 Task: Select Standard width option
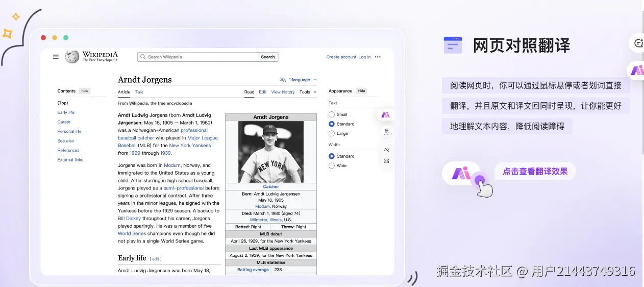(332, 156)
